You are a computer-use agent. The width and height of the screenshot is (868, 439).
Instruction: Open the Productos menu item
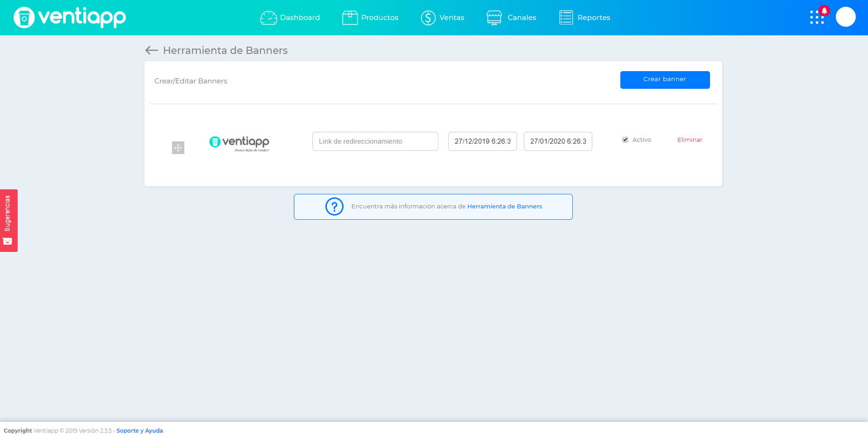click(x=370, y=18)
